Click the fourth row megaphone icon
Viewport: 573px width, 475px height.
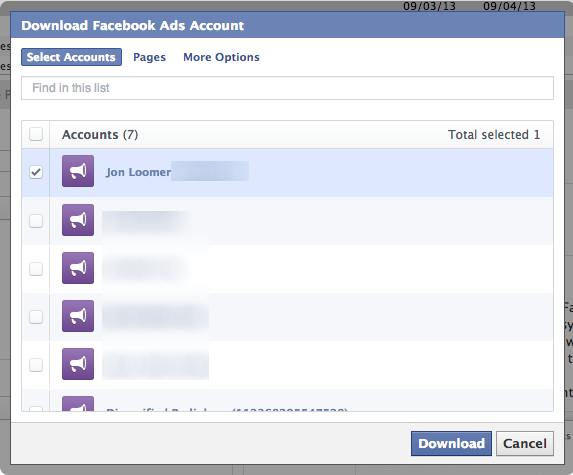78,316
